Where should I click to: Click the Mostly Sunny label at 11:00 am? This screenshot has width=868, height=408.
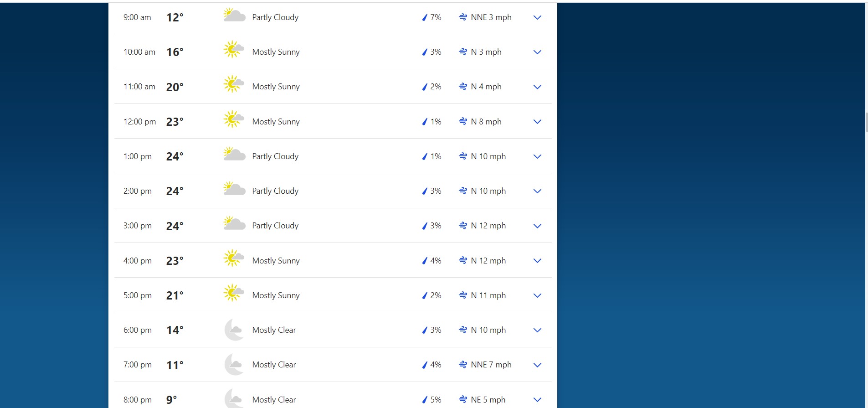[276, 87]
